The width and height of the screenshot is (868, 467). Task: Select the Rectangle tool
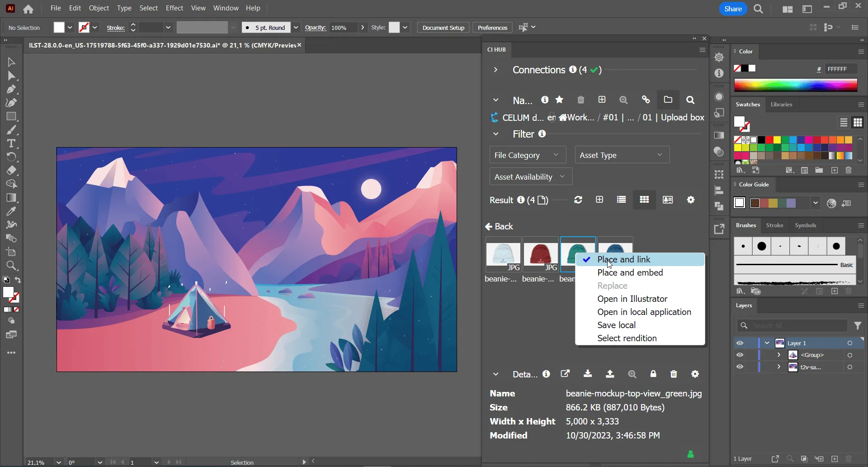tap(12, 116)
